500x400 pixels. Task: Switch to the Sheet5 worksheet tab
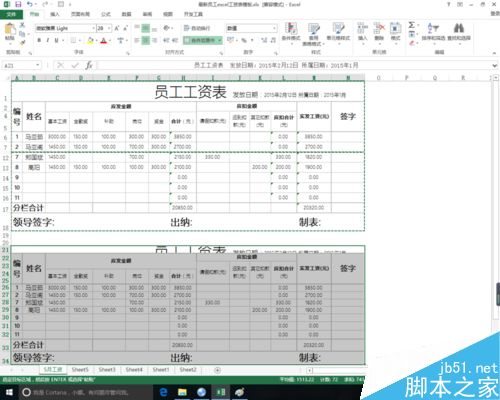[80, 370]
